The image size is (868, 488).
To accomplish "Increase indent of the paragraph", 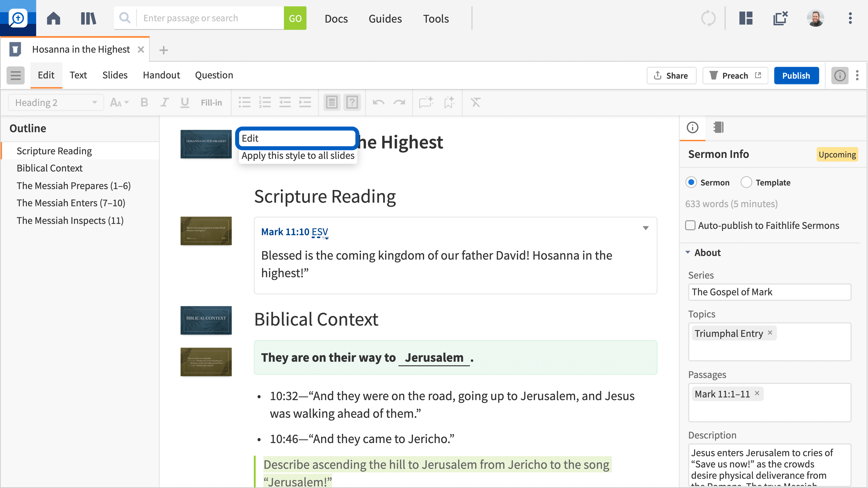I will click(x=305, y=102).
